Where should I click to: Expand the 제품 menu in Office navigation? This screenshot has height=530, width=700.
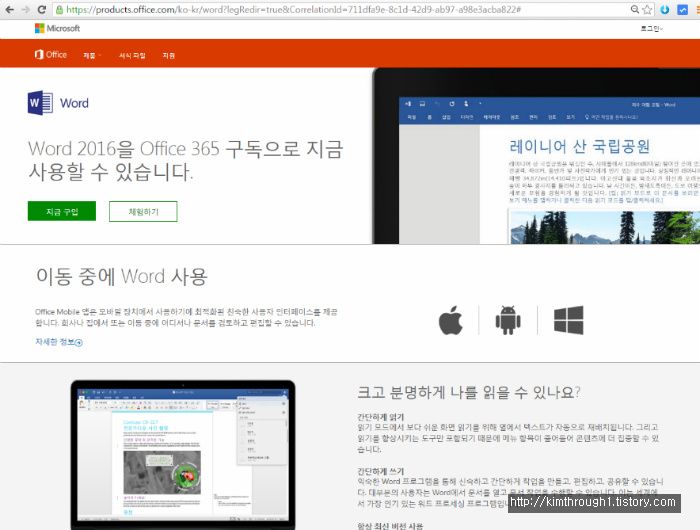click(x=92, y=55)
